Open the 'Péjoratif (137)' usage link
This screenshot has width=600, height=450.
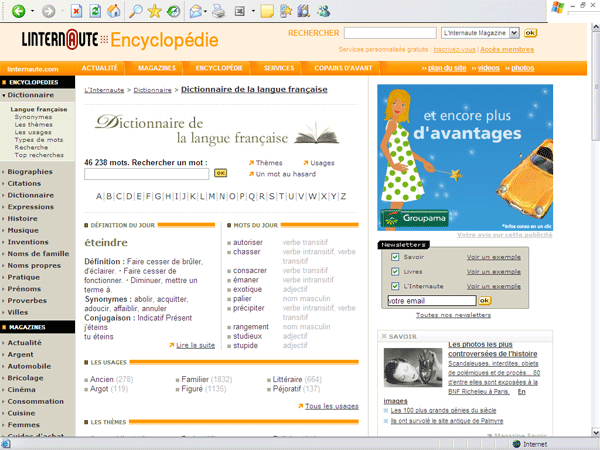pyautogui.click(x=296, y=389)
